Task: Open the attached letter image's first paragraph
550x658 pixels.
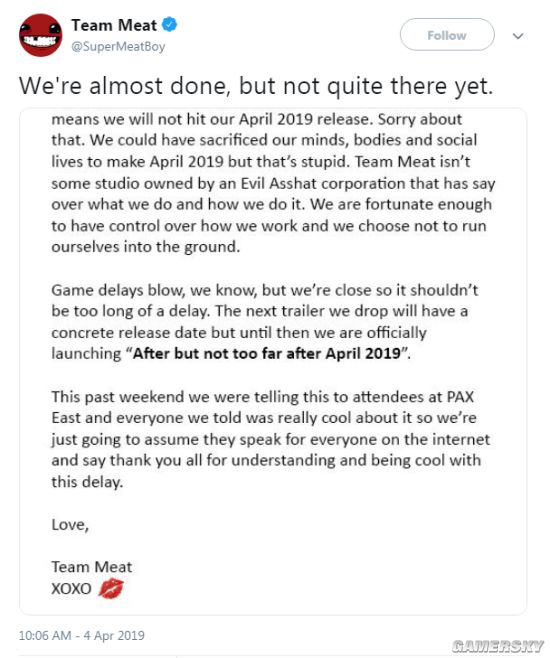Action: pyautogui.click(x=273, y=183)
